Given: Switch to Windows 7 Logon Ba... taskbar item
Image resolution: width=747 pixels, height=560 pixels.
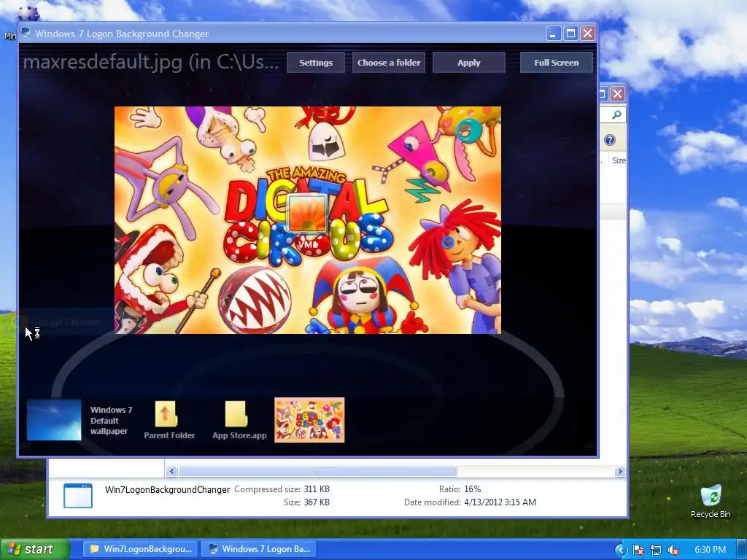Looking at the screenshot, I should click(259, 549).
